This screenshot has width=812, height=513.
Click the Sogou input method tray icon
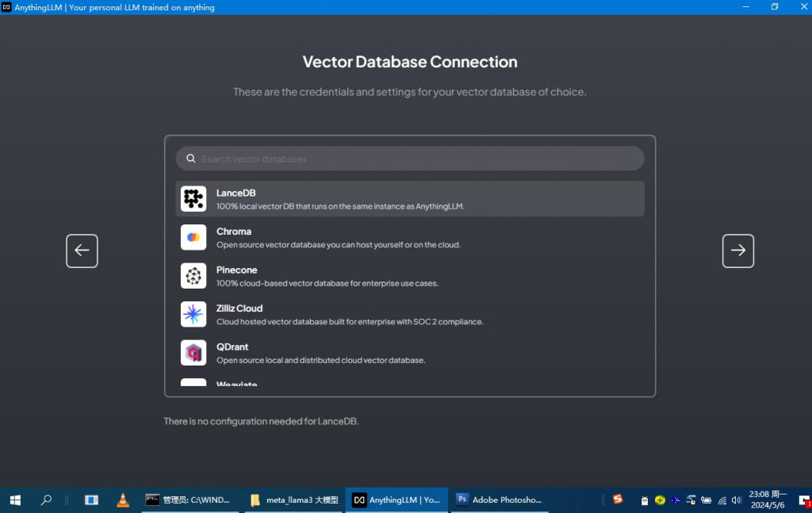pyautogui.click(x=618, y=500)
